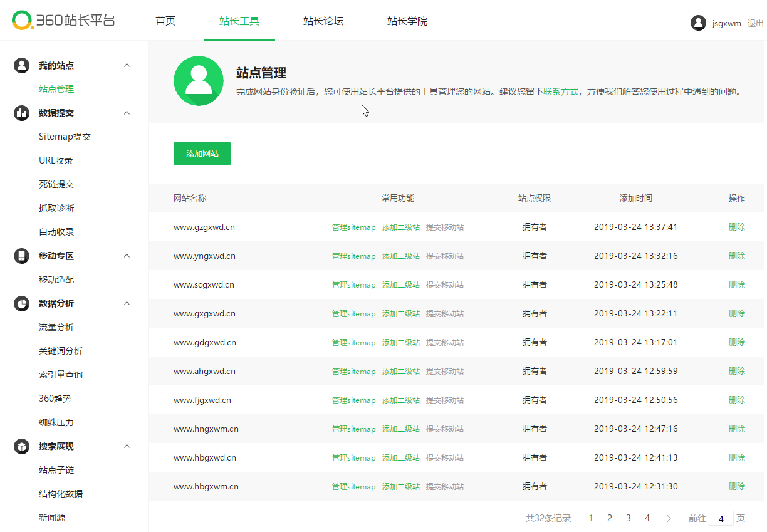Open Sitemap提交 in the sidebar
This screenshot has width=767, height=532.
pyautogui.click(x=65, y=137)
